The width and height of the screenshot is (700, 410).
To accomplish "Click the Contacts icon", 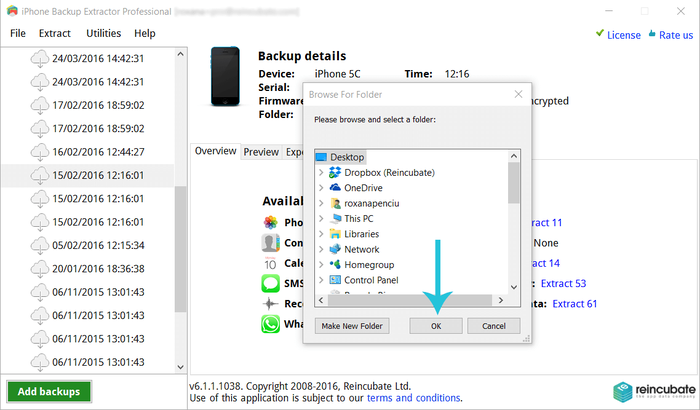I will pyautogui.click(x=271, y=243).
